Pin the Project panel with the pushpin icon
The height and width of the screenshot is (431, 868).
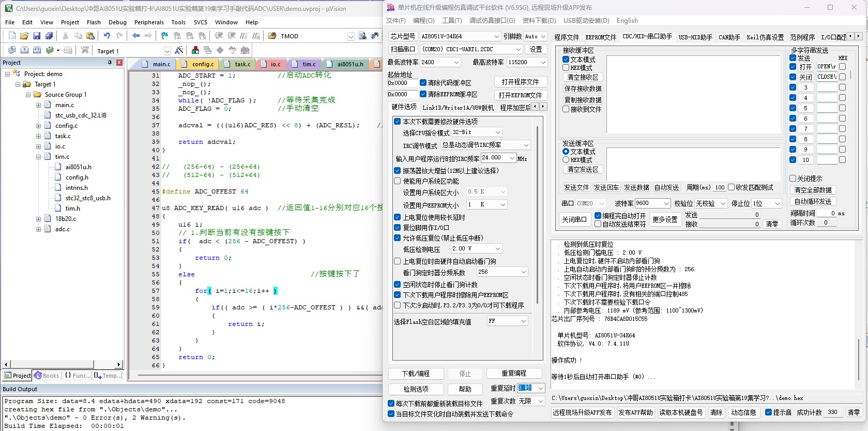tap(110, 63)
